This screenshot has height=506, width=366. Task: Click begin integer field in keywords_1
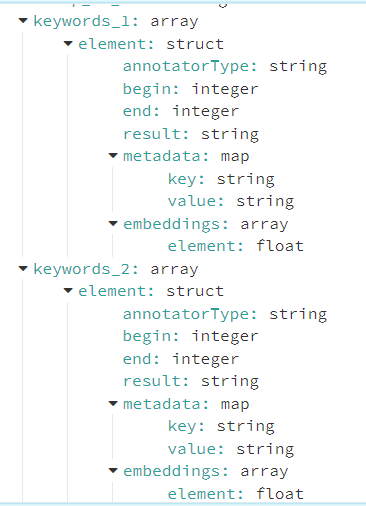click(191, 89)
